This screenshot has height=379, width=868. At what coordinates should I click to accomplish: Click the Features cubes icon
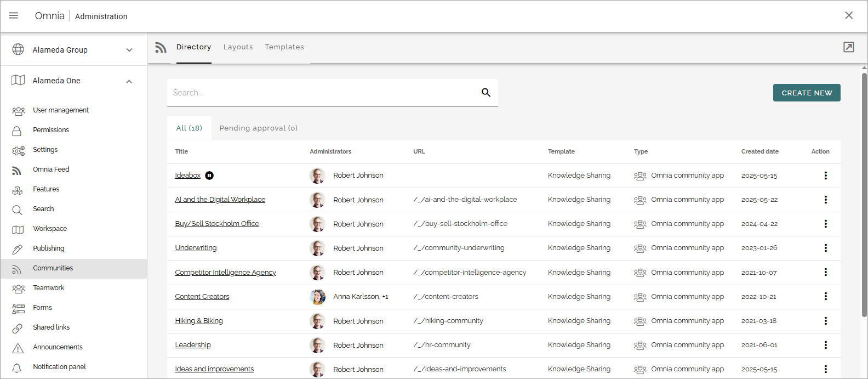coord(18,190)
